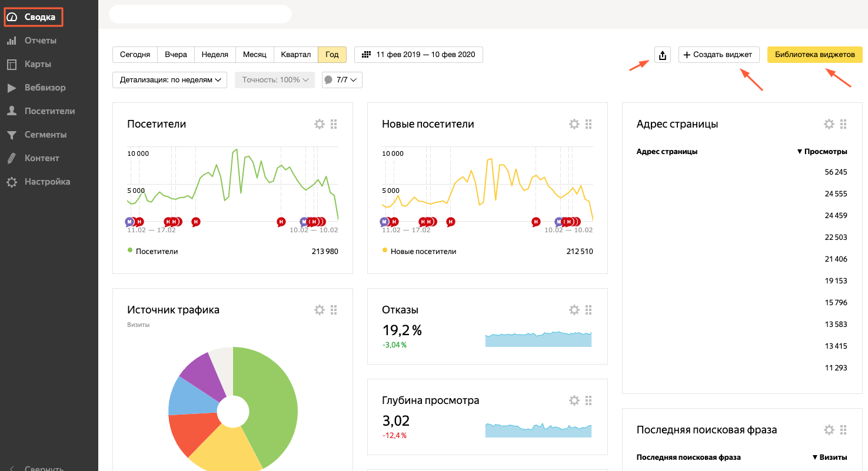Viewport: 868px width, 471px height.
Task: Switch period to Квартал
Action: coord(295,55)
